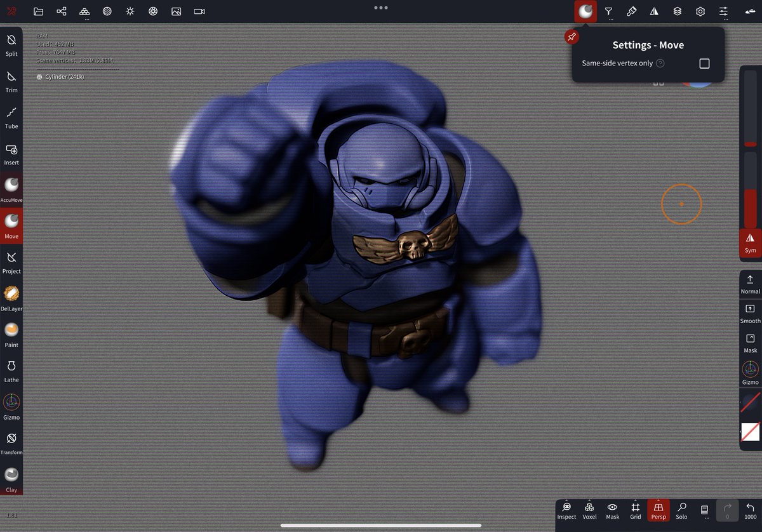Pick the Lathe tool
Image resolution: width=762 pixels, height=532 pixels.
[x=11, y=371]
